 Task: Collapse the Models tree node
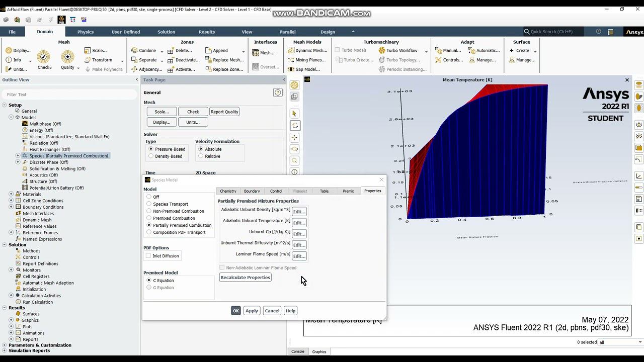[11, 117]
